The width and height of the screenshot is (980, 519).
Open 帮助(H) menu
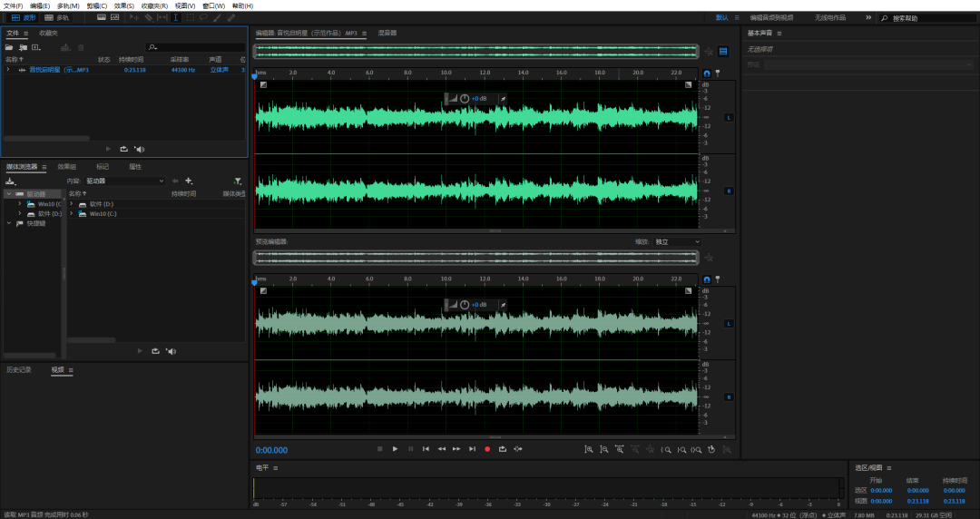point(242,5)
